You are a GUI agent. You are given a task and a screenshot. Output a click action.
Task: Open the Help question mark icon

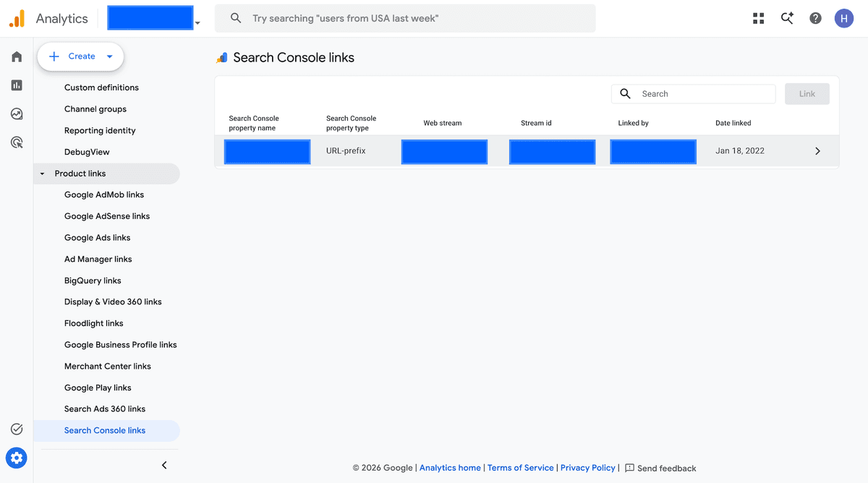(x=815, y=19)
